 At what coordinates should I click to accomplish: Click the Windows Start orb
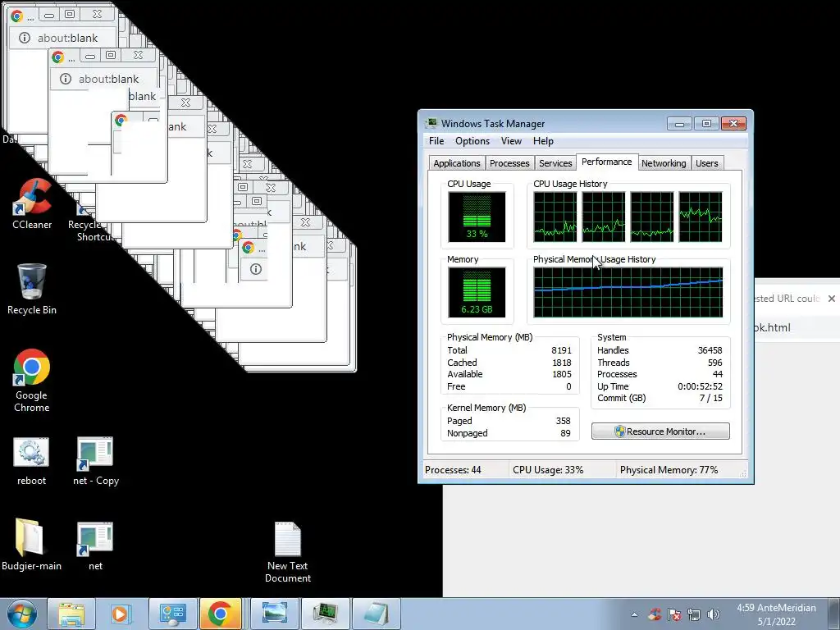click(21, 614)
